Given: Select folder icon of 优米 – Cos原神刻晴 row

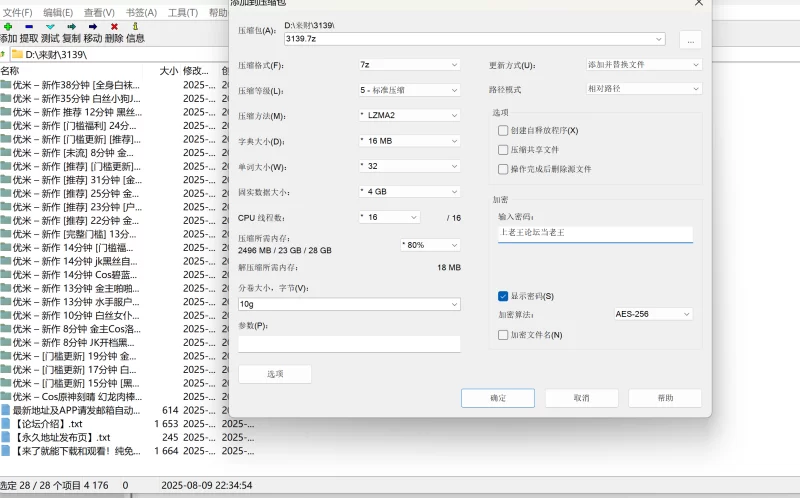Looking at the screenshot, I should click(x=6, y=396).
